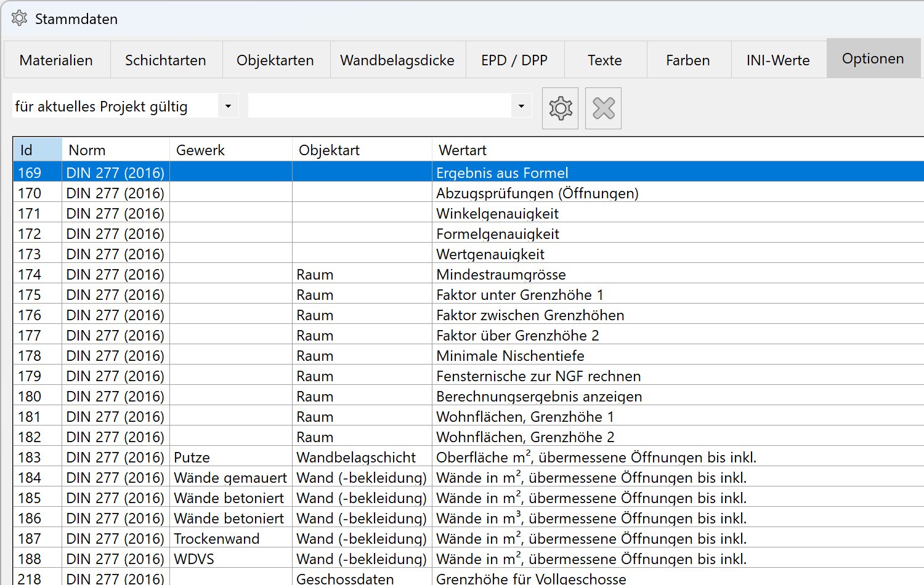Image resolution: width=924 pixels, height=585 pixels.
Task: Select 'Faktor zwischen Grenzhöhen' row
Action: coord(468,315)
